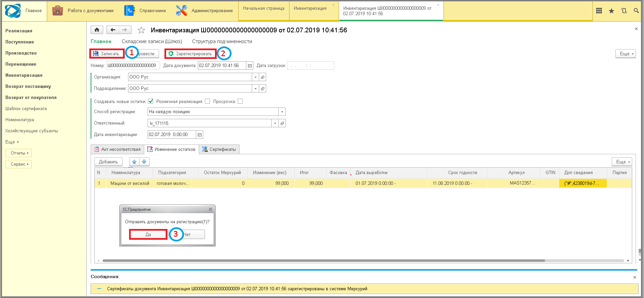Expand Способ регистрации dropdown
This screenshot has height=298, width=644.
tap(282, 112)
